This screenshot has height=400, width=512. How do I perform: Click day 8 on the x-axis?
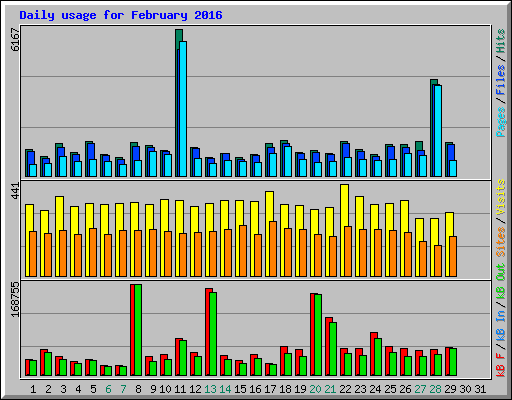138,389
